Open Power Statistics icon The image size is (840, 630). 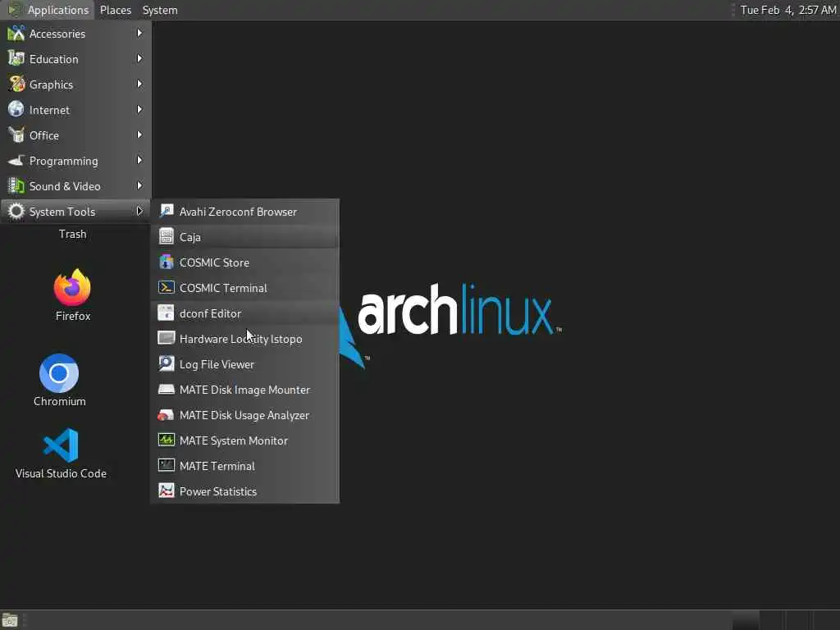[166, 491]
